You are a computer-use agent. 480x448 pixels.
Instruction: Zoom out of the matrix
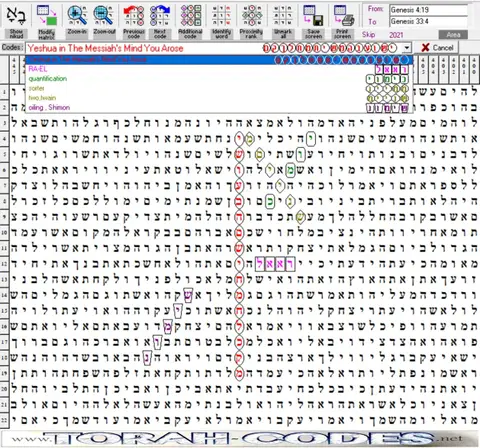point(104,21)
